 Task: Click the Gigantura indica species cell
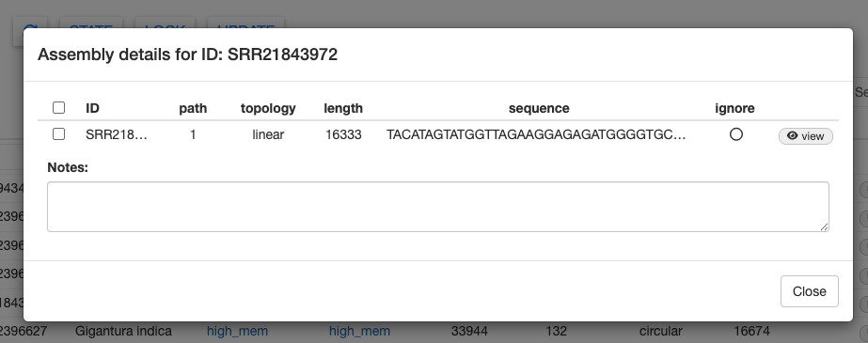[x=123, y=332]
